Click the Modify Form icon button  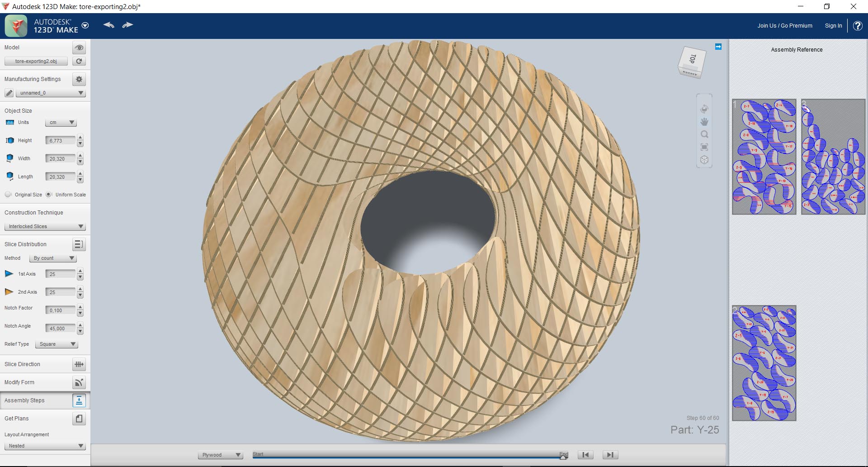(x=79, y=382)
